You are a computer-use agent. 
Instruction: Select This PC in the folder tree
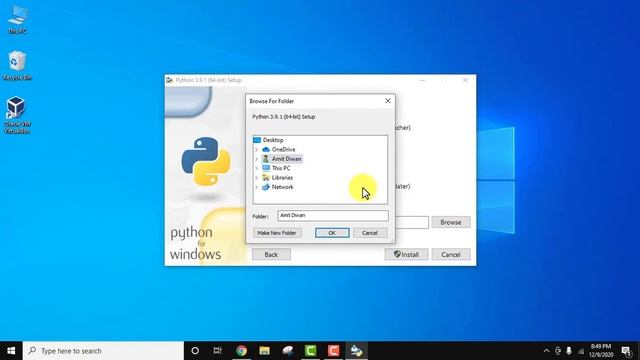pyautogui.click(x=281, y=168)
